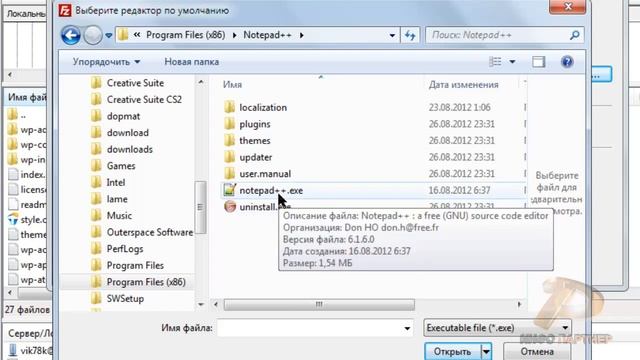Image resolution: width=640 pixels, height=360 pixels.
Task: Toggle the preview pane icon
Action: 538,62
